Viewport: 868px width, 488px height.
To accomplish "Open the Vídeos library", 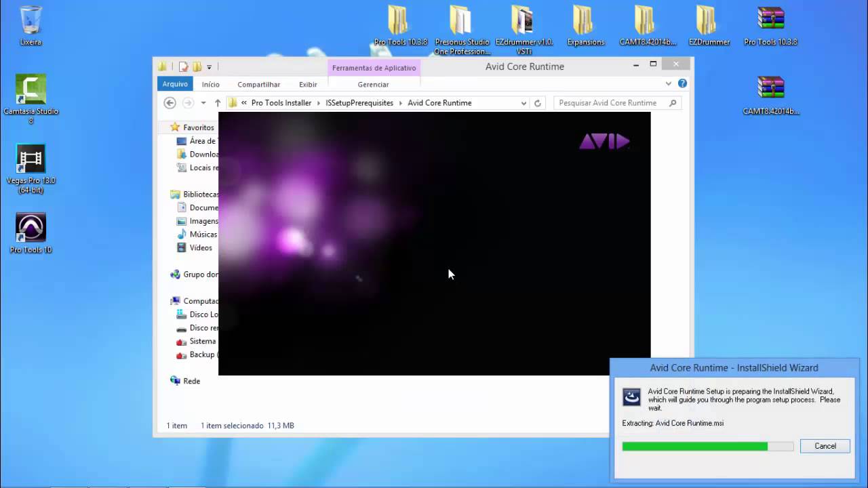I will pos(195,248).
